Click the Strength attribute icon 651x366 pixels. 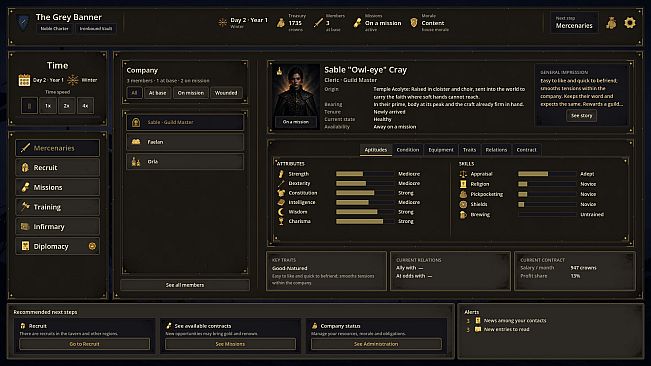(x=281, y=174)
